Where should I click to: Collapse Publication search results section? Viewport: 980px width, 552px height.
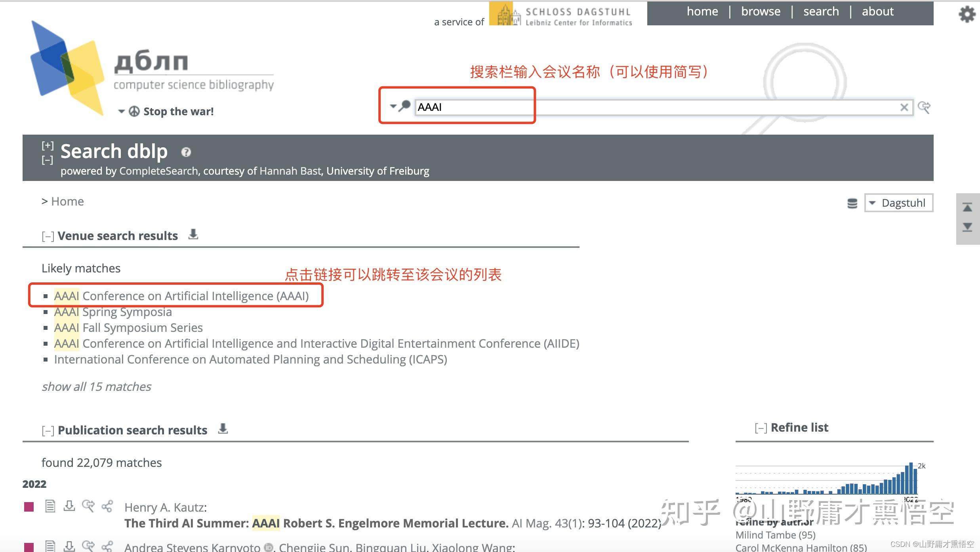point(48,431)
